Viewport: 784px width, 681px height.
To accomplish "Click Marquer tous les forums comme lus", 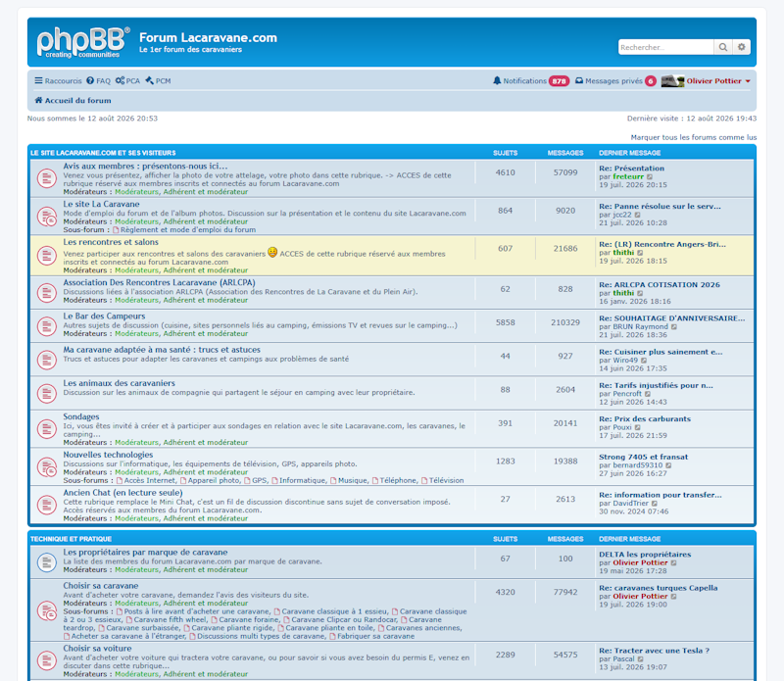I will click(x=694, y=137).
